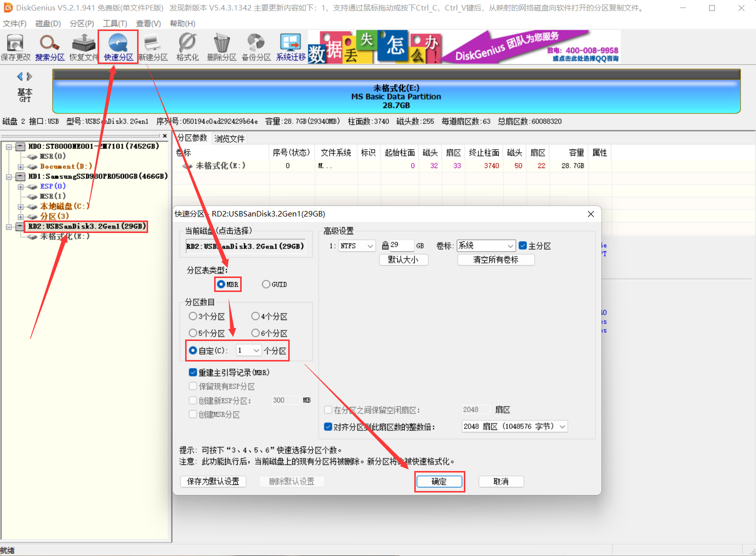756x556 pixels.
Task: Click 清空所有卷标 button
Action: pyautogui.click(x=495, y=259)
